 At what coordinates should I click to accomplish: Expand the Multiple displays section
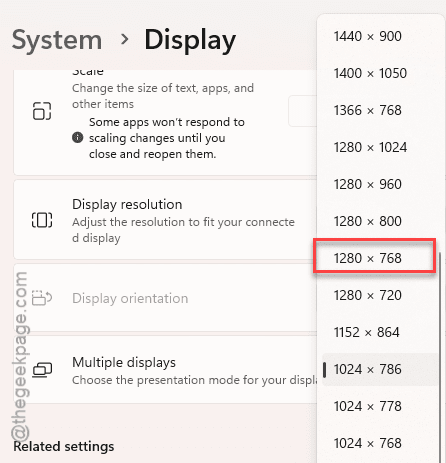(166, 370)
